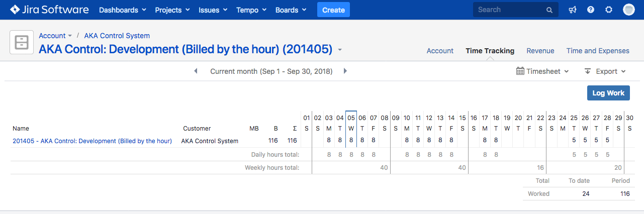Open the AKA Control System breadcrumb link
Image resolution: width=644 pixels, height=214 pixels.
[117, 36]
